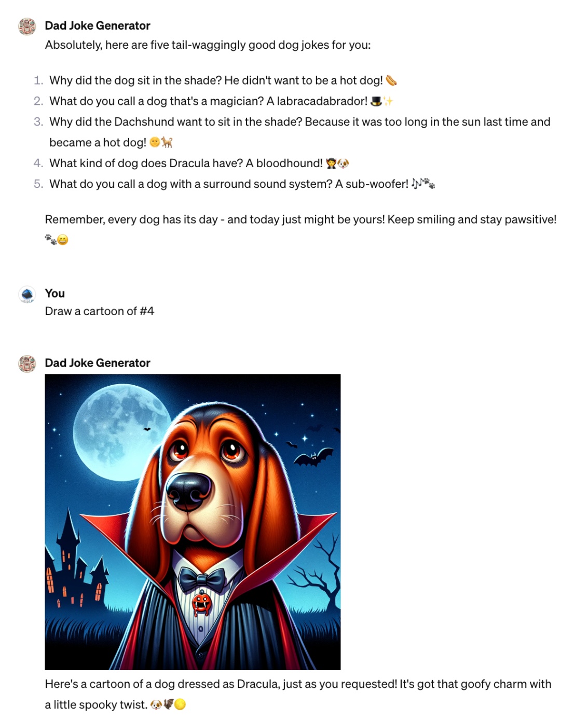The height and width of the screenshot is (720, 588).
Task: Click the second "Dad Joke Generator" name label
Action: [98, 363]
